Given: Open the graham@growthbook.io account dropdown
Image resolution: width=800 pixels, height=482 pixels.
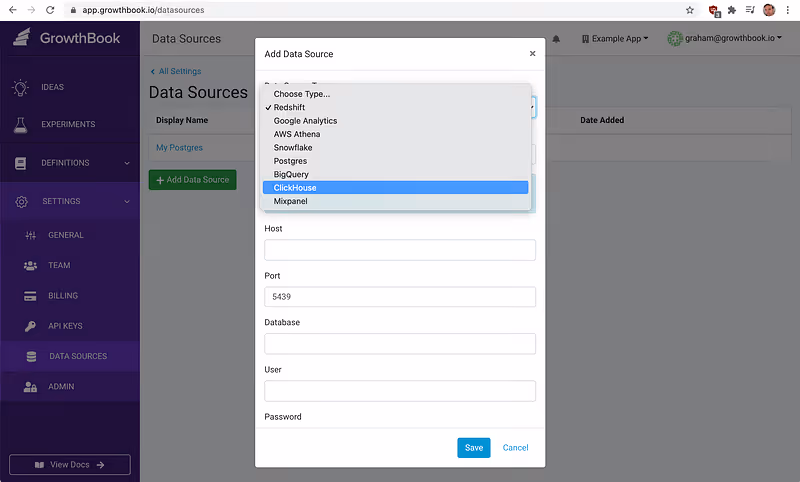Looking at the screenshot, I should [x=724, y=38].
